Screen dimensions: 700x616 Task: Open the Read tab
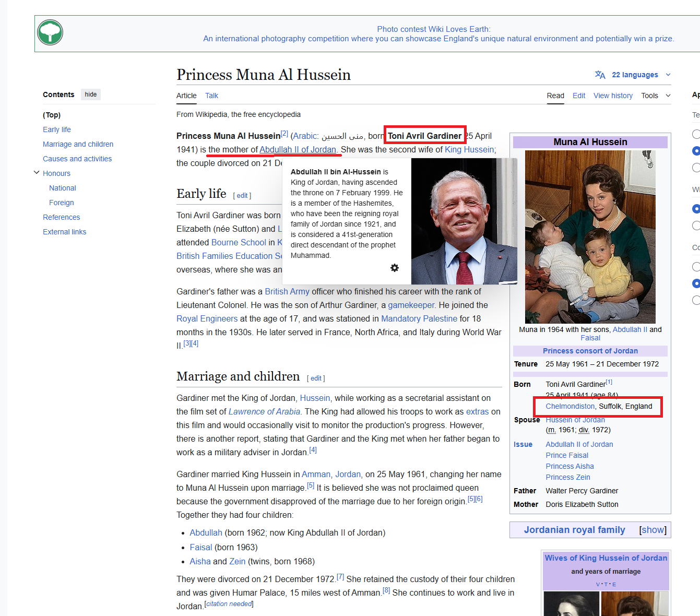point(555,96)
